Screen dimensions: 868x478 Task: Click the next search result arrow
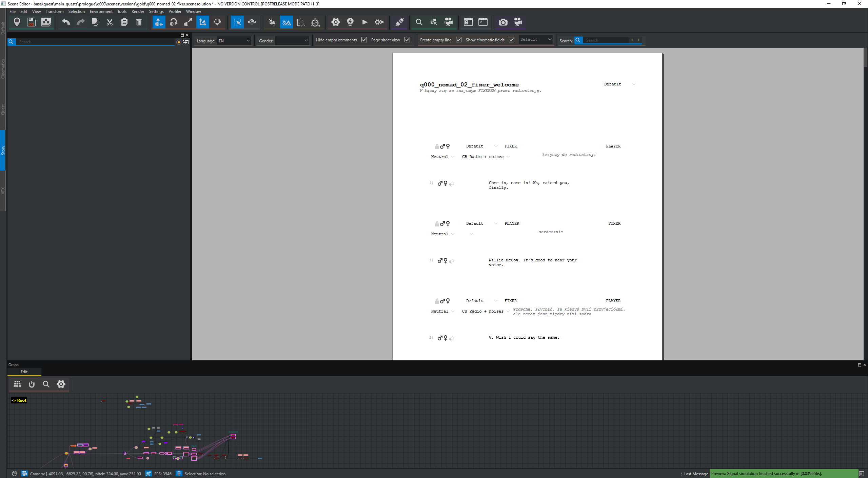click(x=639, y=40)
